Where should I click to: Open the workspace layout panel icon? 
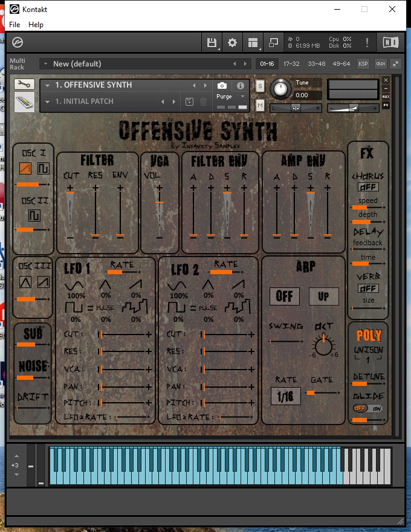(x=253, y=42)
